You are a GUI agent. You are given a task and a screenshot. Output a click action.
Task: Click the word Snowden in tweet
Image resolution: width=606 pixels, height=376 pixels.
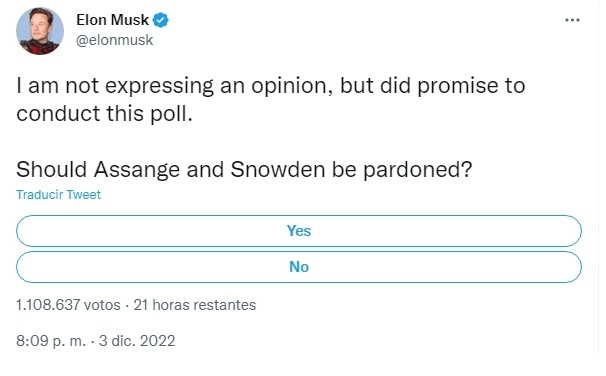click(277, 170)
